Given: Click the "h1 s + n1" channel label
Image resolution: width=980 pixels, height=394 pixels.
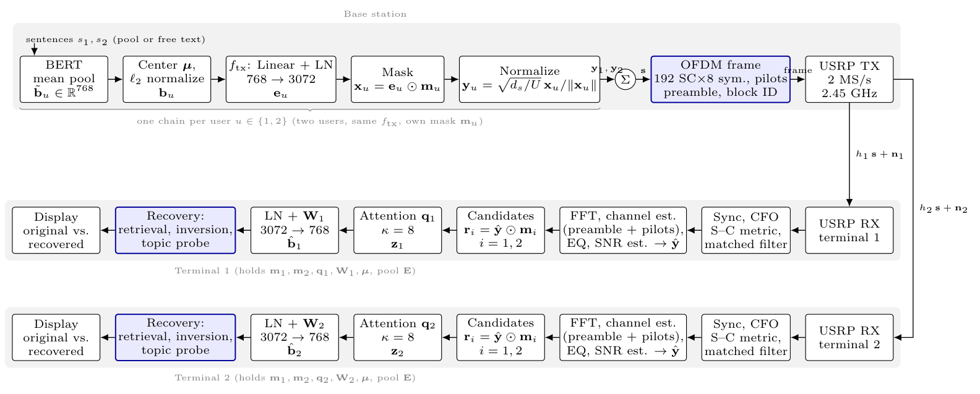Looking at the screenshot, I should pos(880,155).
